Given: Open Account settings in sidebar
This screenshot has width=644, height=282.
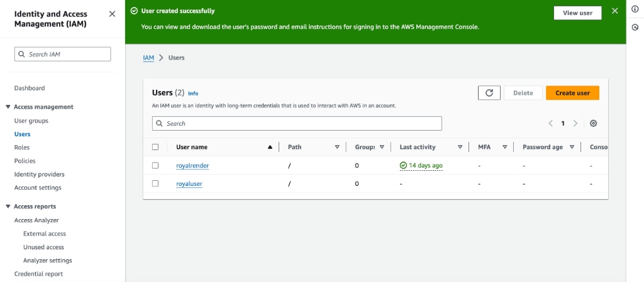Looking at the screenshot, I should 38,188.
